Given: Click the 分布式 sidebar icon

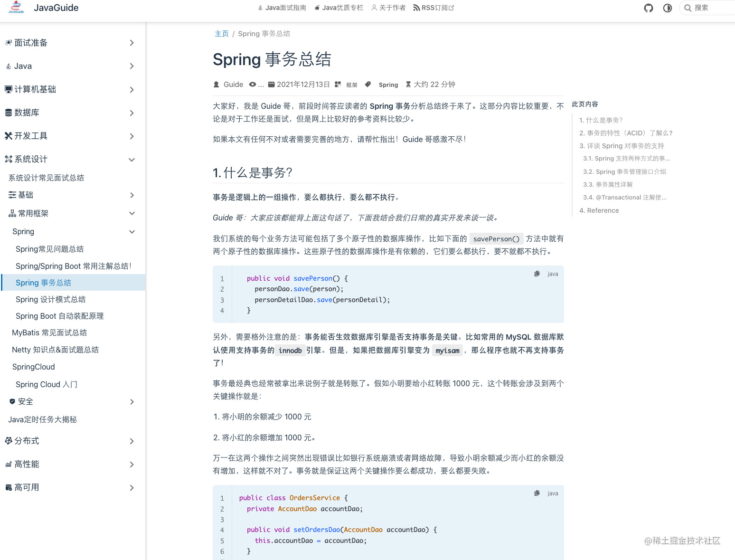Looking at the screenshot, I should coord(9,441).
